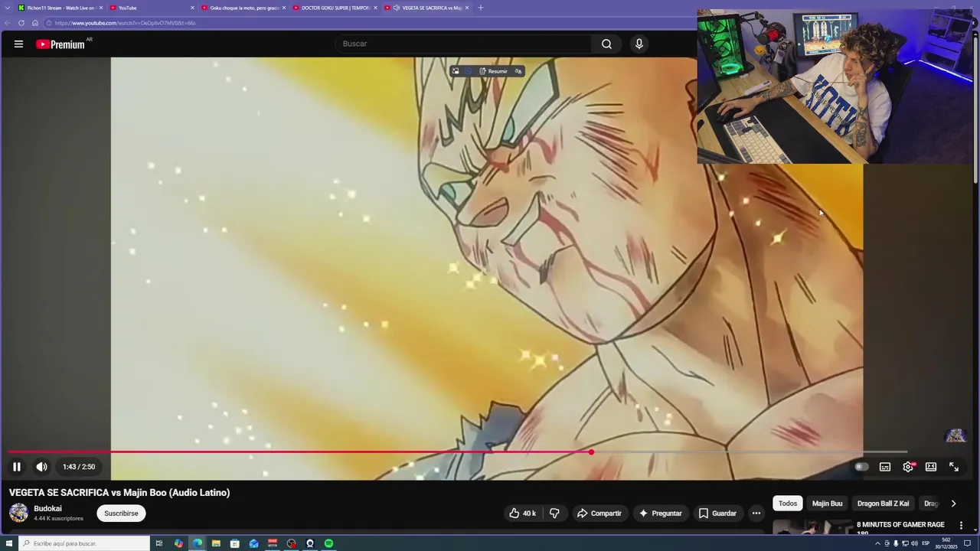This screenshot has width=980, height=551.
Task: Show more chips with right chevron
Action: pos(953,504)
